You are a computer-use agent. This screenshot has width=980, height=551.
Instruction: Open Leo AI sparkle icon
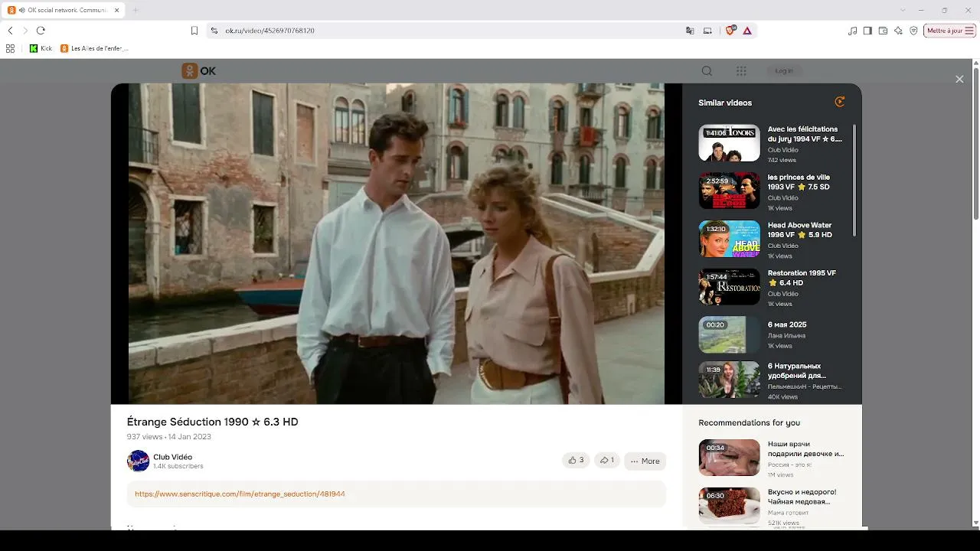coord(898,31)
